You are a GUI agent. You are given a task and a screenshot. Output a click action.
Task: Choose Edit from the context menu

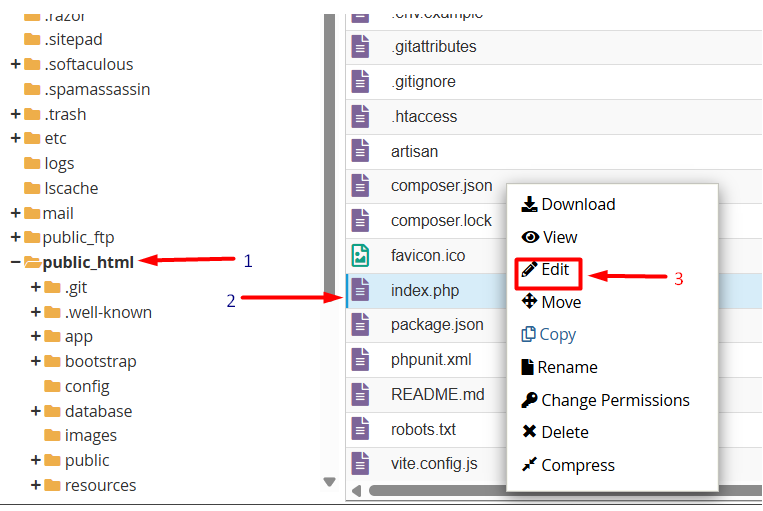click(555, 270)
